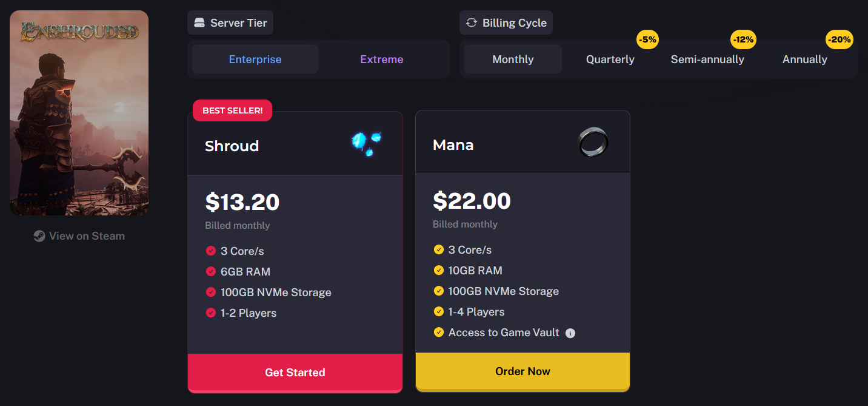Click the red checkmark beside 6GB RAM
The width and height of the screenshot is (868, 406).
211,272
